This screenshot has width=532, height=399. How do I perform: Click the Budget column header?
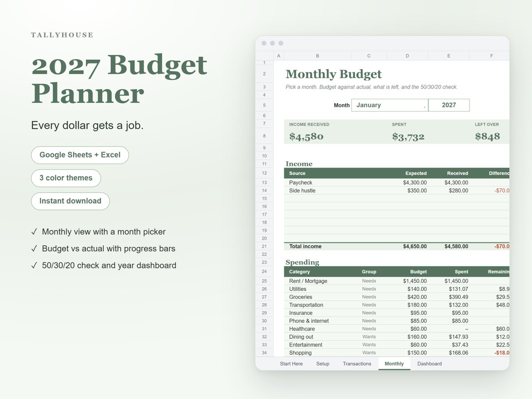[419, 272]
